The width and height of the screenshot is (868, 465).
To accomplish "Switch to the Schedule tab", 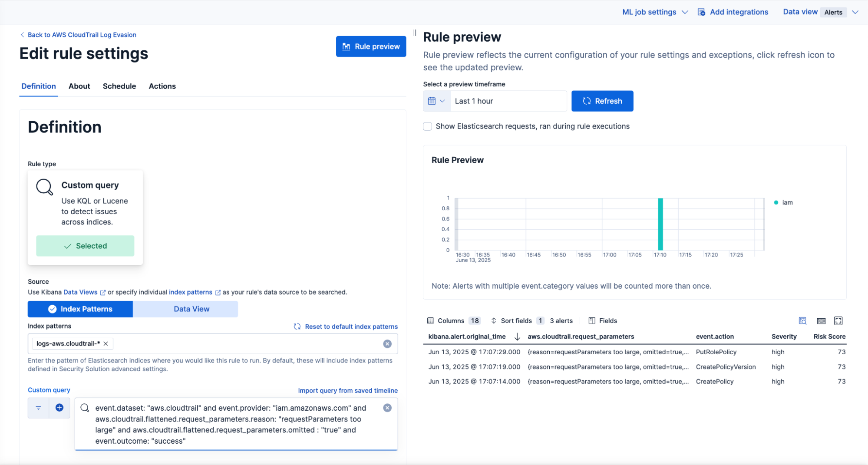I will 119,86.
